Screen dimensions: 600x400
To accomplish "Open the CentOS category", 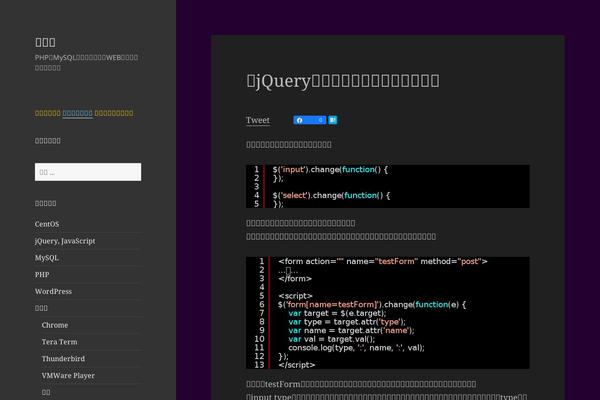I will 47,224.
